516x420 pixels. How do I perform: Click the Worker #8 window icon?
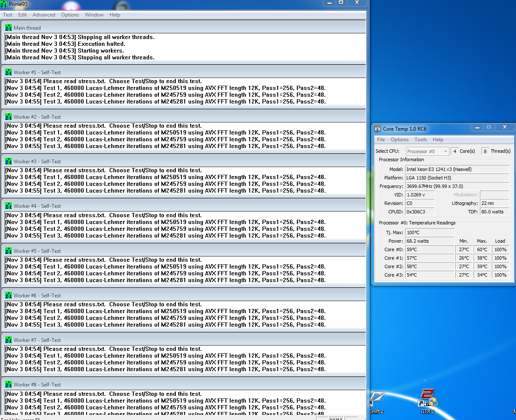[8, 384]
